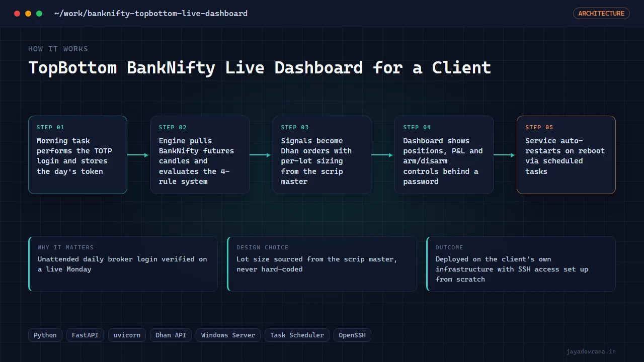Click the FastAPI tag

85,335
